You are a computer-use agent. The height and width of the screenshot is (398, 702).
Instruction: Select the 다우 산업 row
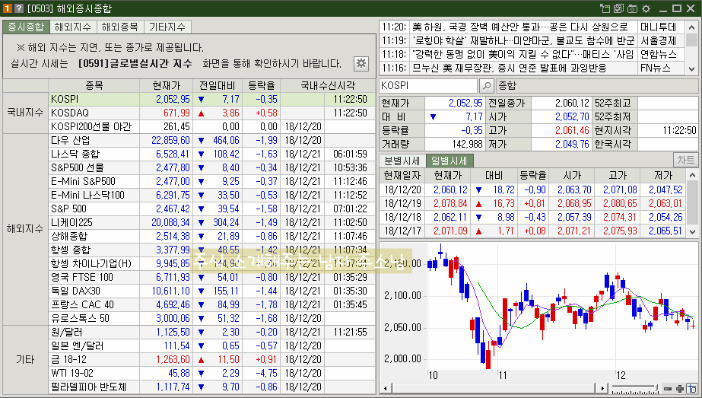[x=212, y=140]
